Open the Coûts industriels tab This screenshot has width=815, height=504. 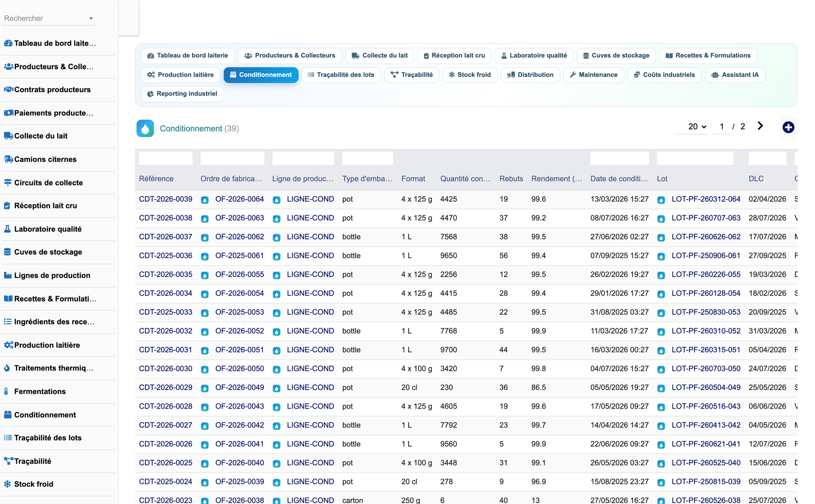pos(664,75)
